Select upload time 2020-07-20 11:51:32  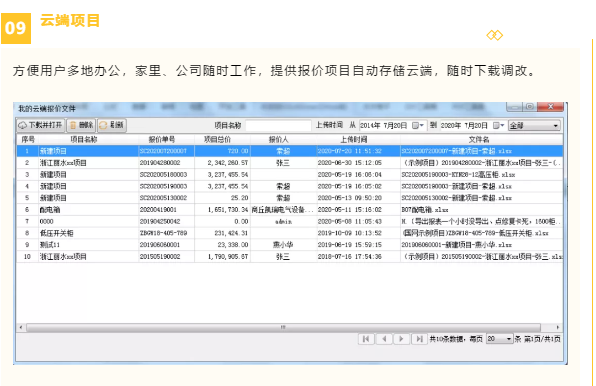tap(349, 151)
